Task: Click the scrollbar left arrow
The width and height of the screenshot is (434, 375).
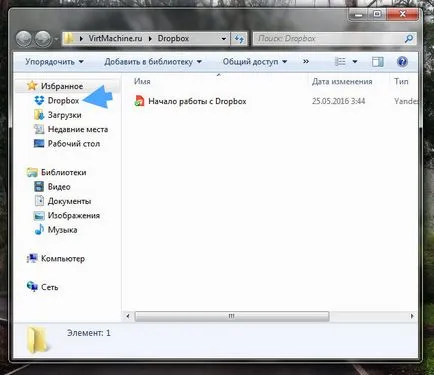Action: (128, 316)
